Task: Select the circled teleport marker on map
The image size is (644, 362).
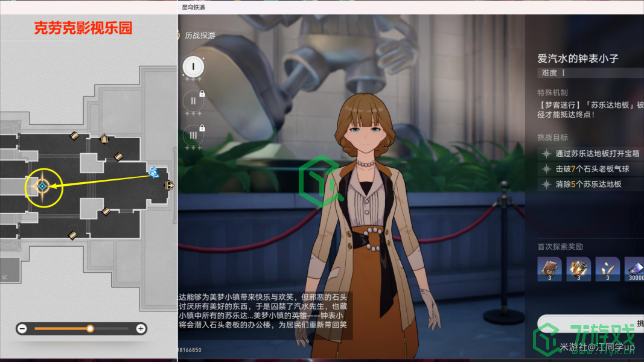Action: [42, 187]
